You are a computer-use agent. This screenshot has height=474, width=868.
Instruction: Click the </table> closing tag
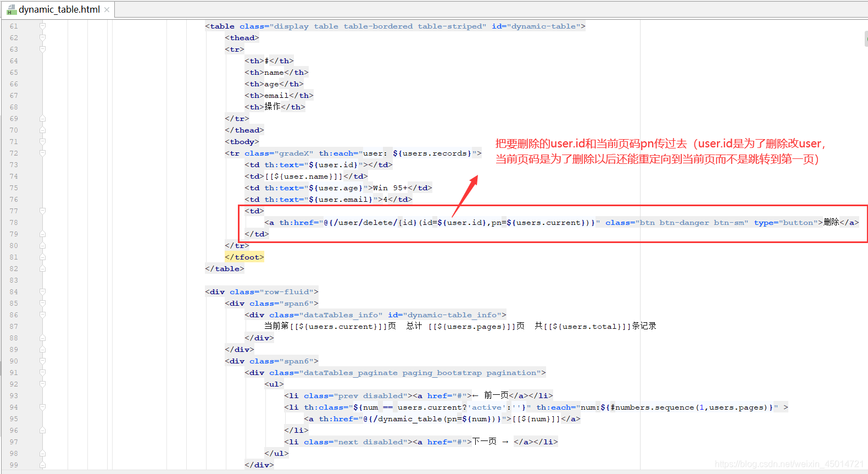[225, 268]
